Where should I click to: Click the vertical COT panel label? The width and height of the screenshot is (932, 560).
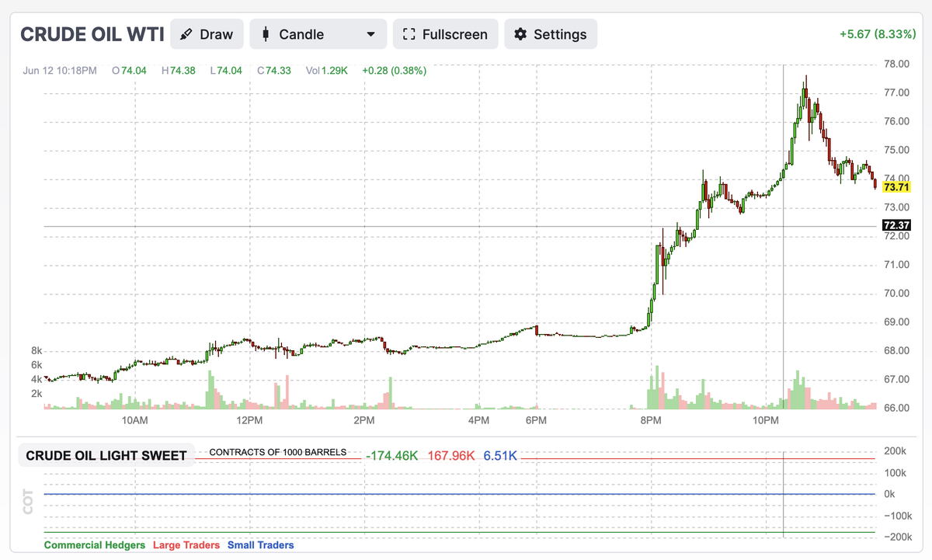click(x=28, y=501)
